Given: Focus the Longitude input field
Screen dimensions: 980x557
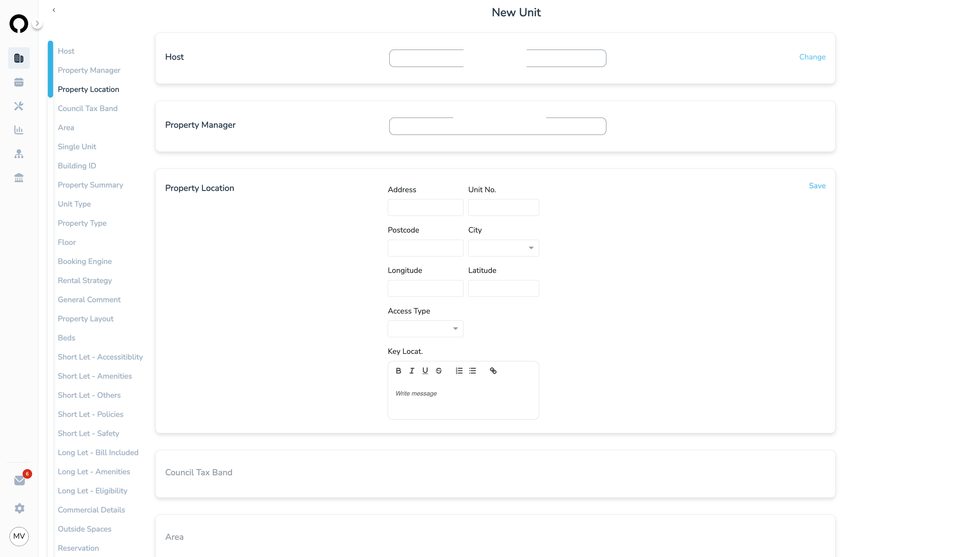Looking at the screenshot, I should [425, 288].
